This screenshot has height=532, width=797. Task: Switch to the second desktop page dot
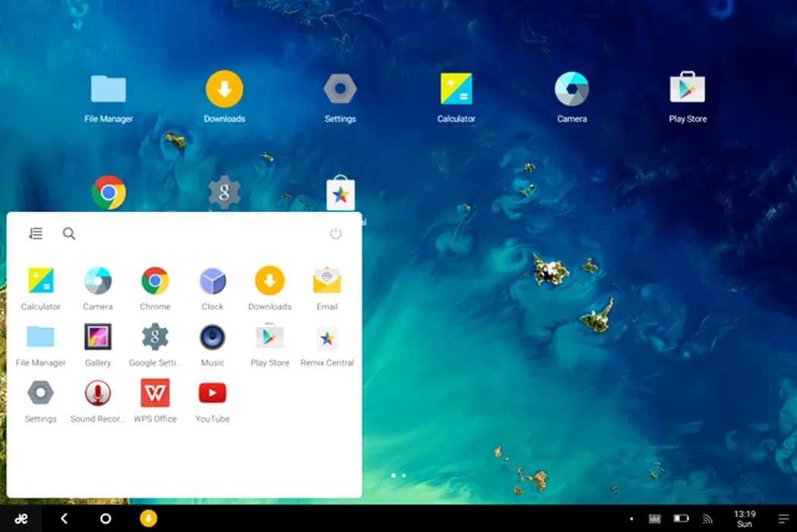[x=403, y=475]
